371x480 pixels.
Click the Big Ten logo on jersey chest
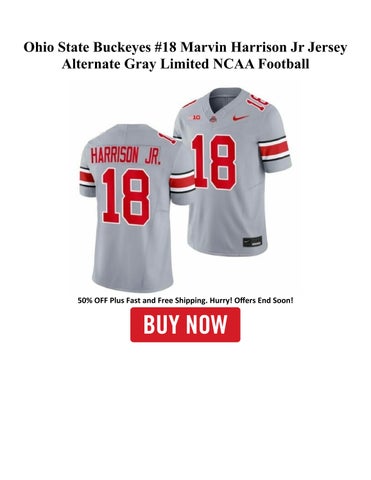pyautogui.click(x=195, y=118)
